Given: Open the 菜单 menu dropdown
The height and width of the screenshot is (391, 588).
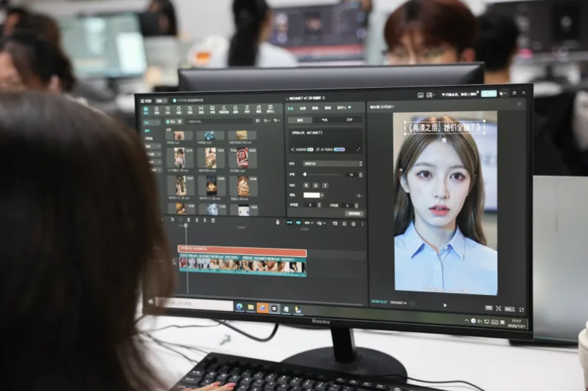Looking at the screenshot, I should [x=162, y=101].
